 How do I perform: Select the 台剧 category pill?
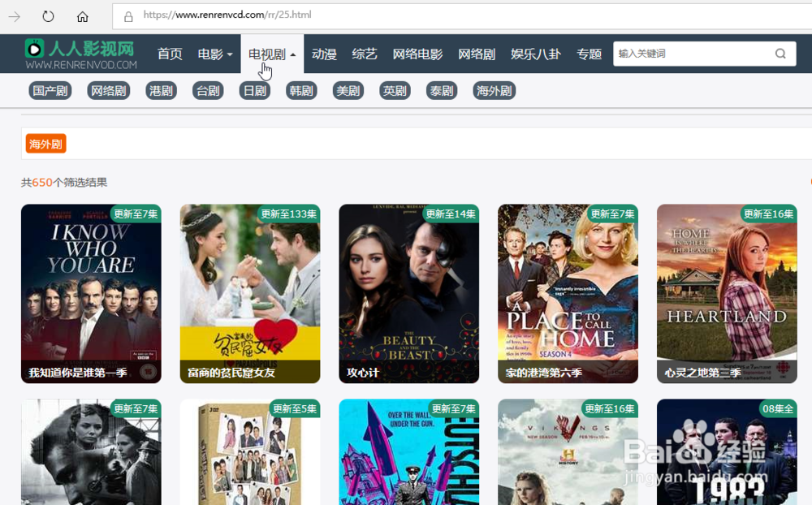click(x=208, y=91)
